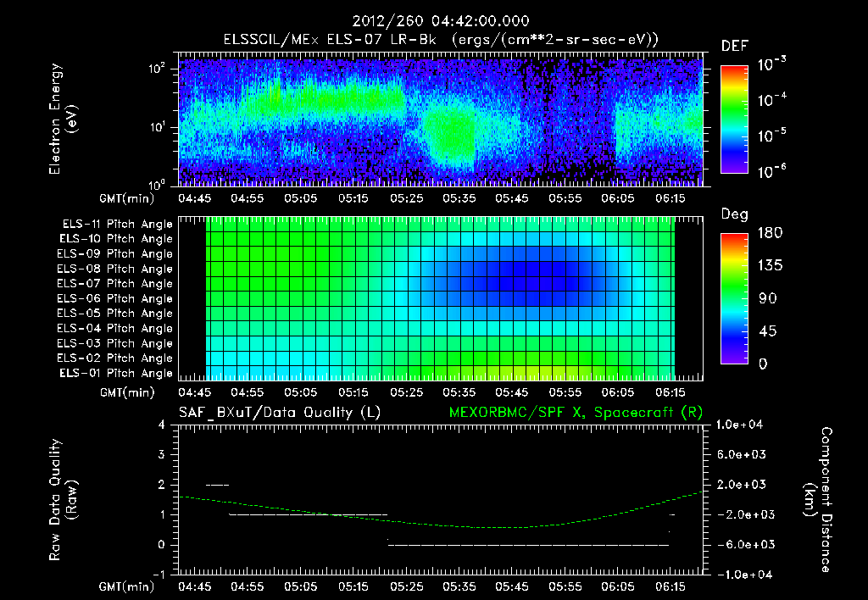Viewport: 868px width, 600px height.
Task: Select the ELS-08 Pitch Angle row label
Action: pos(114,269)
